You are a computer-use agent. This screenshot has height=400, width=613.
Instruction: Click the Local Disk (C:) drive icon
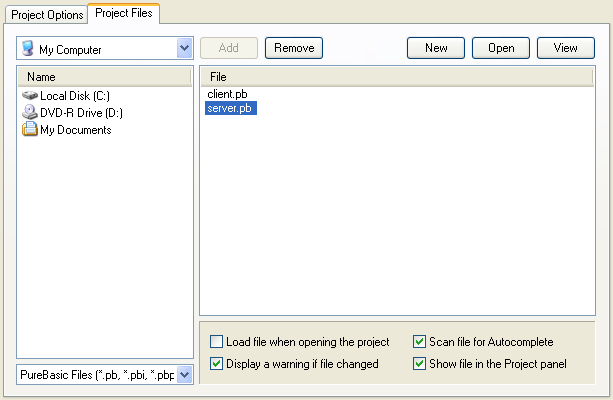point(29,95)
